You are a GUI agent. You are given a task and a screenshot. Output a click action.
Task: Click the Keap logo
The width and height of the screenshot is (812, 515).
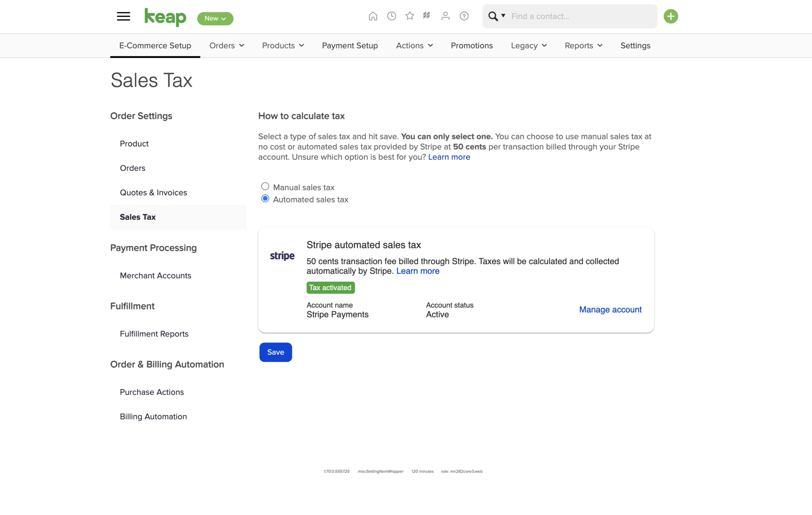coord(165,17)
